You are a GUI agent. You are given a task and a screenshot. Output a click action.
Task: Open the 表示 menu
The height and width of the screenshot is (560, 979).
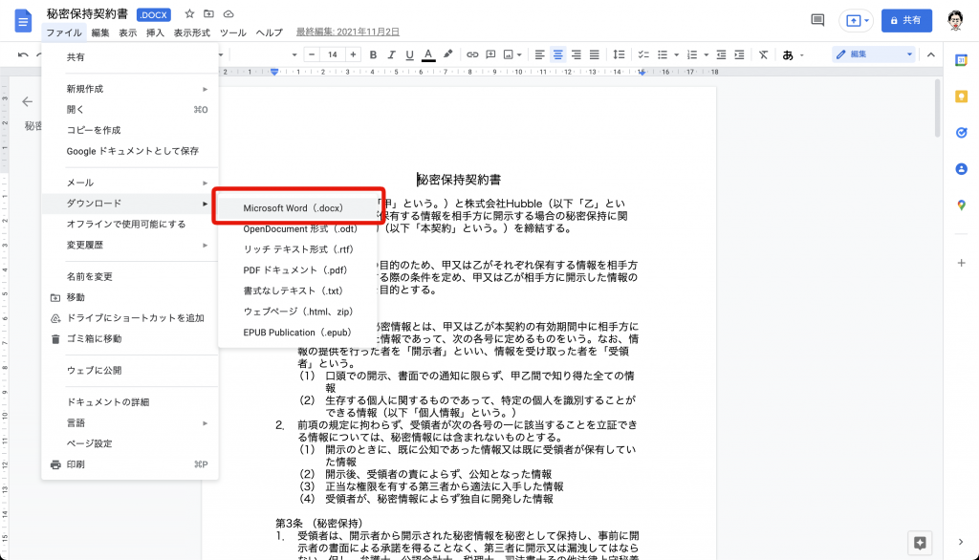pos(127,32)
